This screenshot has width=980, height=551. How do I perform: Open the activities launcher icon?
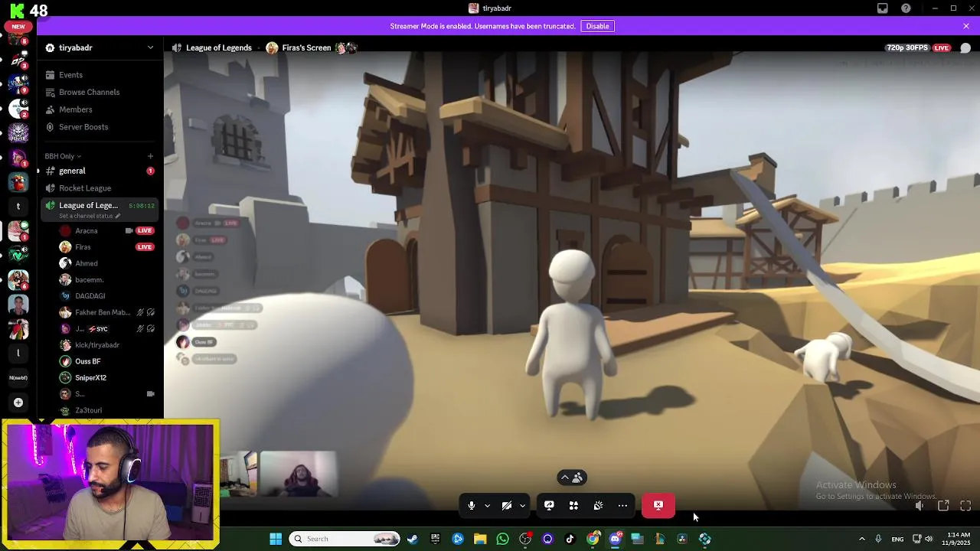coord(573,505)
